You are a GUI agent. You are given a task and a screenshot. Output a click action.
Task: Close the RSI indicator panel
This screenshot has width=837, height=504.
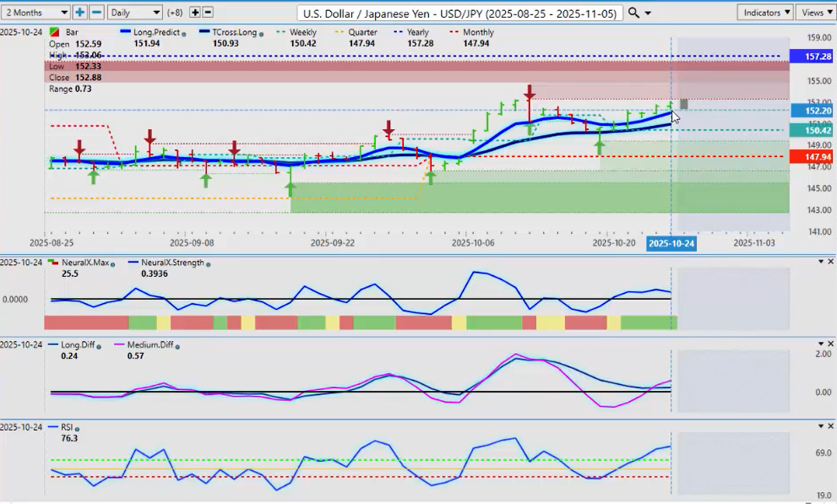829,426
